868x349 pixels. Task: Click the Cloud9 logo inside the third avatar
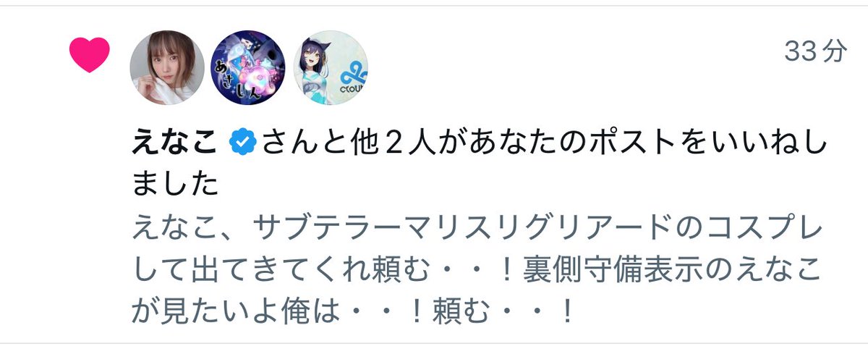(x=352, y=72)
